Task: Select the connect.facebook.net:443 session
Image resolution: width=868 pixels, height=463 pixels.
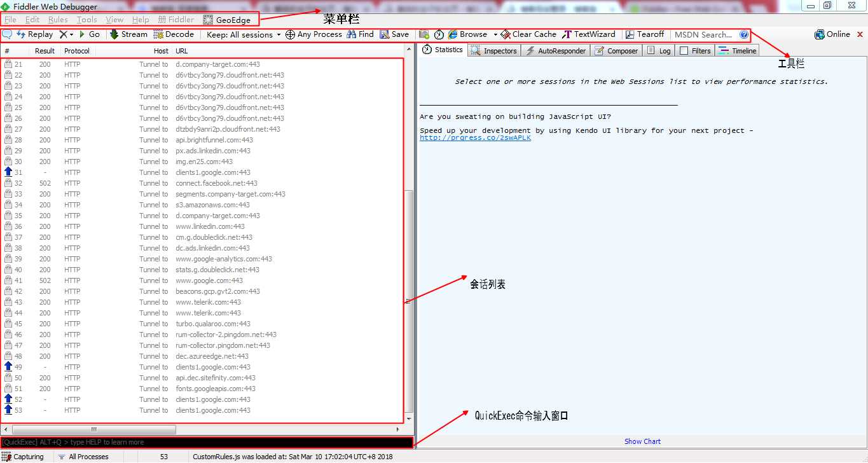Action: coord(202,183)
